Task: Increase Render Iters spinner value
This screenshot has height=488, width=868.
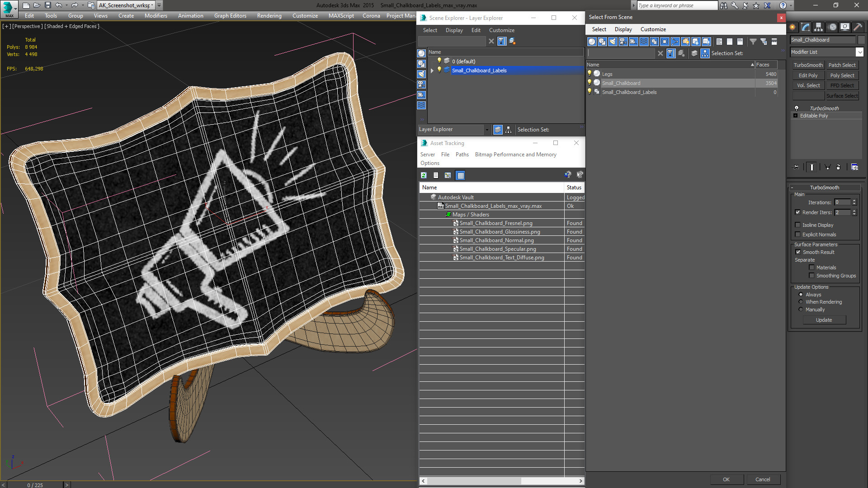Action: 854,211
